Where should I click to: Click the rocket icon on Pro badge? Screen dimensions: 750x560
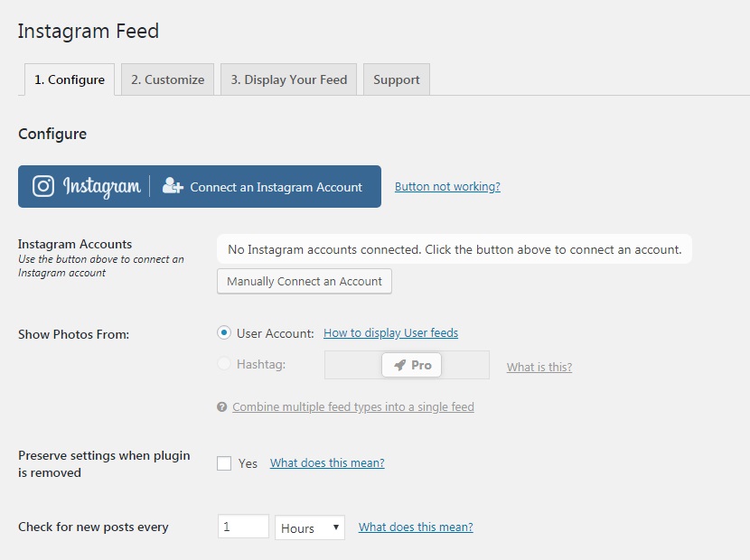399,366
